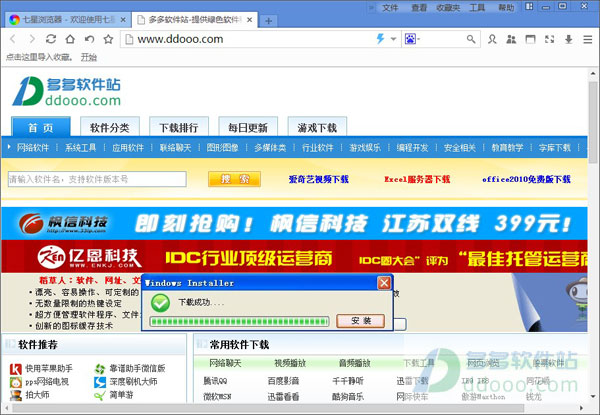Viewport: 600px width, 415px height.
Task: Open the 收藏夹 menu
Action: pos(448,8)
